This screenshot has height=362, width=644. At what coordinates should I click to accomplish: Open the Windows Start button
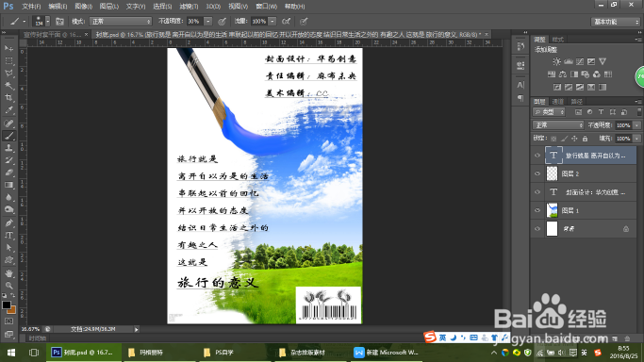11,353
